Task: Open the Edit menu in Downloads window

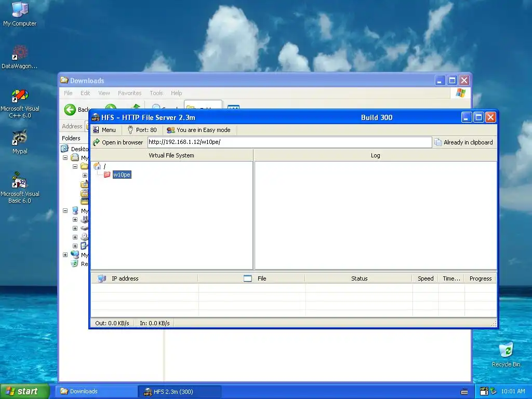Action: point(85,93)
